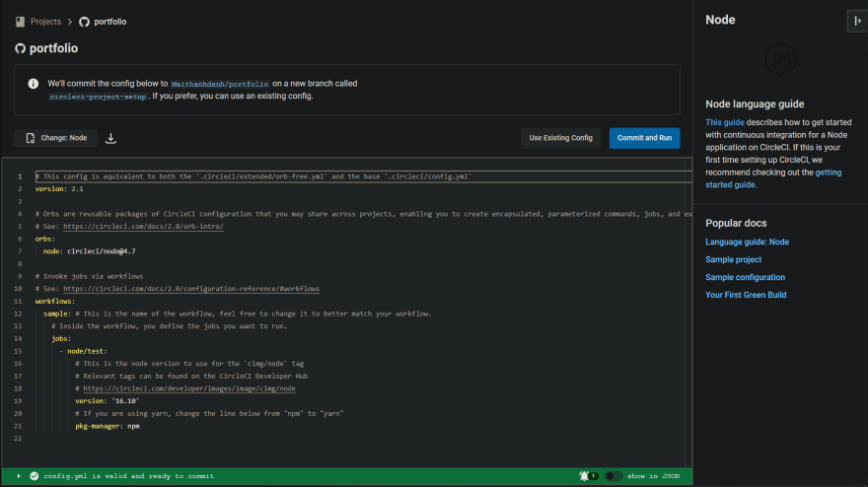Click the 'pkg-manager: npm' line
The image size is (868, 487).
pos(108,426)
